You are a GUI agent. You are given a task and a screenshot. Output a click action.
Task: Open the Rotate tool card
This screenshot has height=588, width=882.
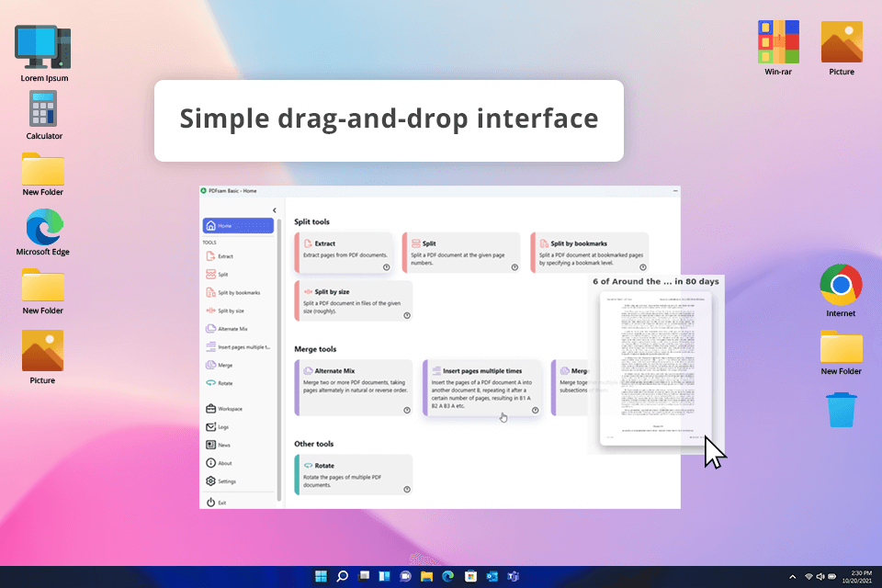353,475
